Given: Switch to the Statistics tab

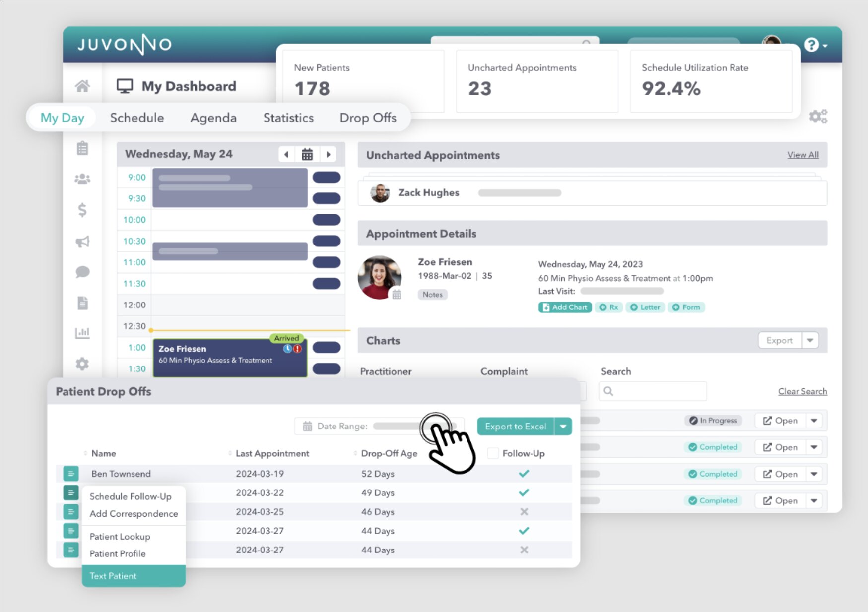Looking at the screenshot, I should 288,118.
